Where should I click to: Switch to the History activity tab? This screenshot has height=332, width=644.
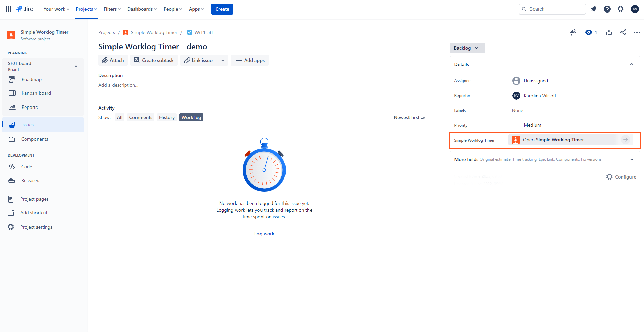tap(167, 117)
